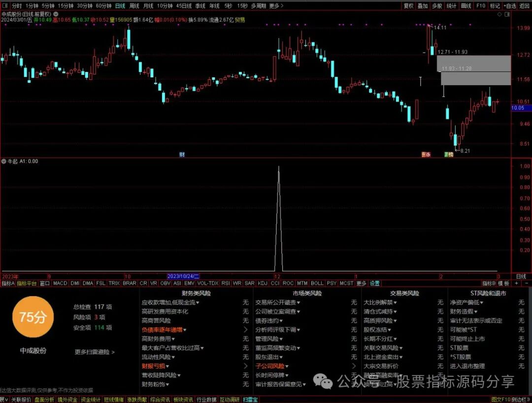Click the 返回 back button

[x=525, y=6]
